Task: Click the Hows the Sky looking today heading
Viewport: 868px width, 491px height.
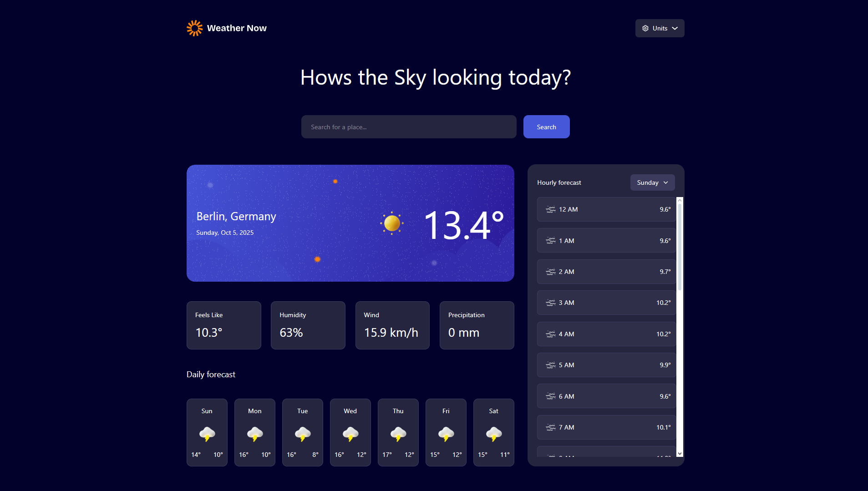Action: coord(435,77)
